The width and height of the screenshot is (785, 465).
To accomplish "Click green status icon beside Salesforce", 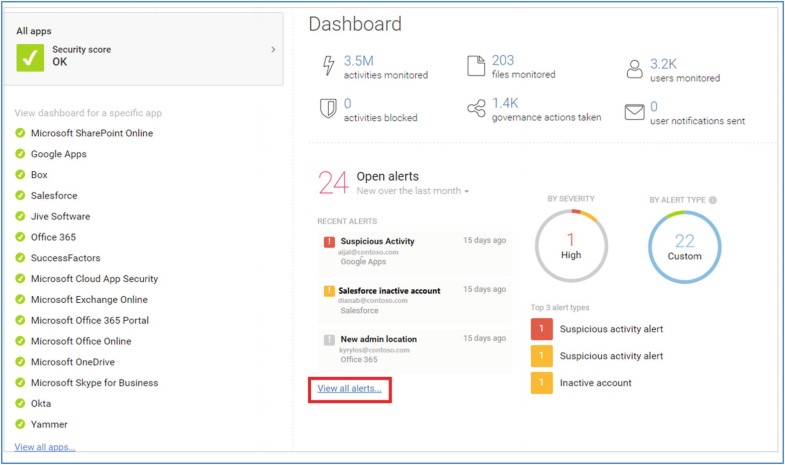I will point(20,195).
